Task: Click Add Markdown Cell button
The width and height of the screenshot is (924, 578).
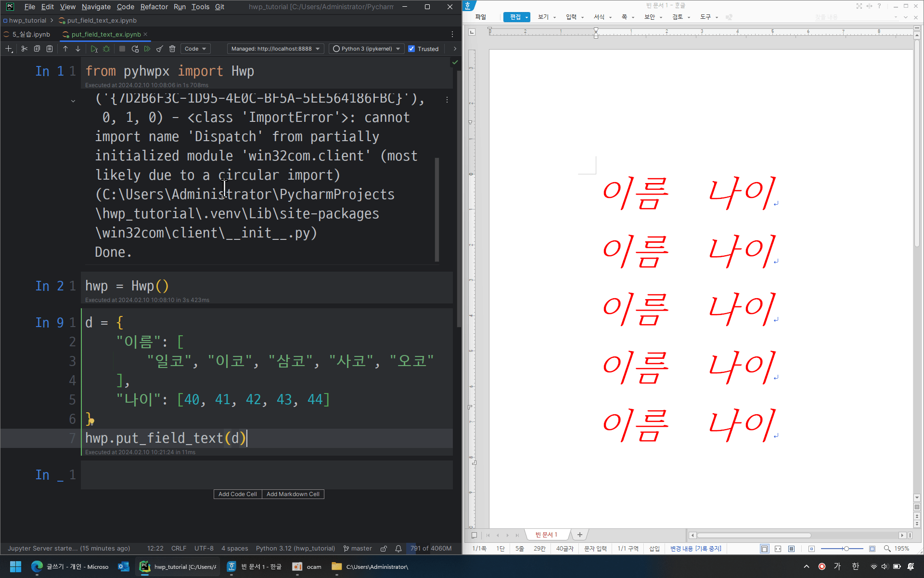Action: click(293, 494)
